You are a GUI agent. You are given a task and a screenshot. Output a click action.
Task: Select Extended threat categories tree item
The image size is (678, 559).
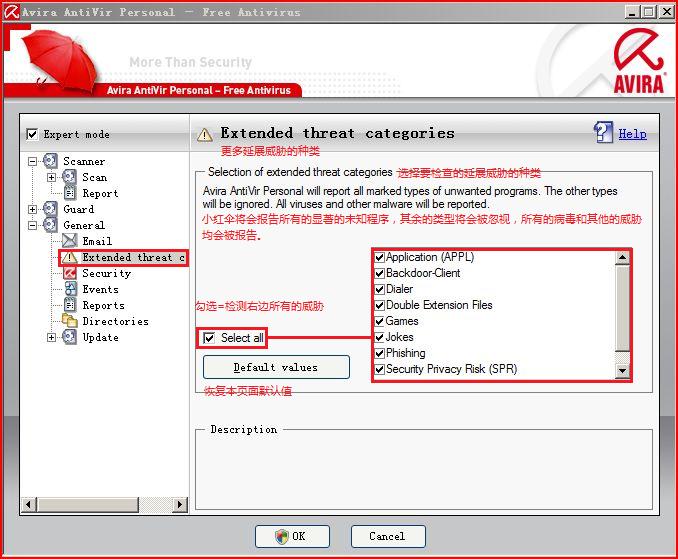(134, 257)
